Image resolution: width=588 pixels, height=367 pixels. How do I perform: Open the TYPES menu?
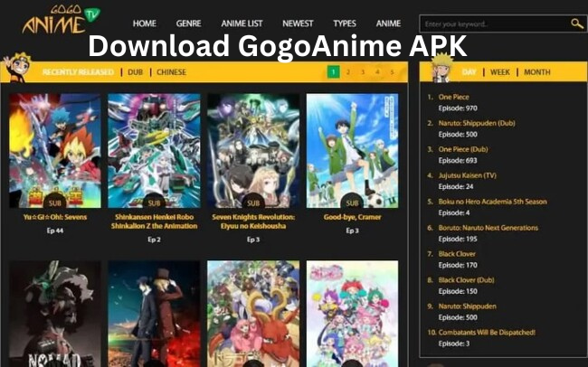(345, 24)
